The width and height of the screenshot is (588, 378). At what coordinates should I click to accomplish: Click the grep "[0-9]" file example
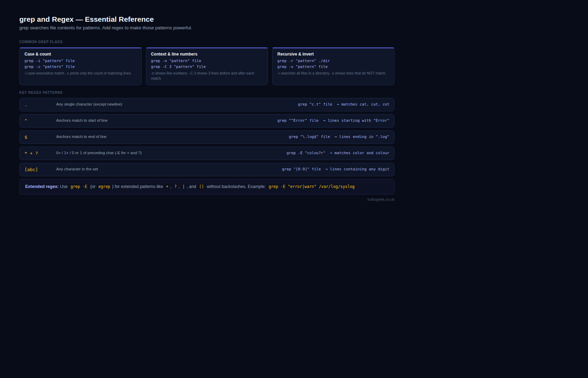click(x=301, y=169)
